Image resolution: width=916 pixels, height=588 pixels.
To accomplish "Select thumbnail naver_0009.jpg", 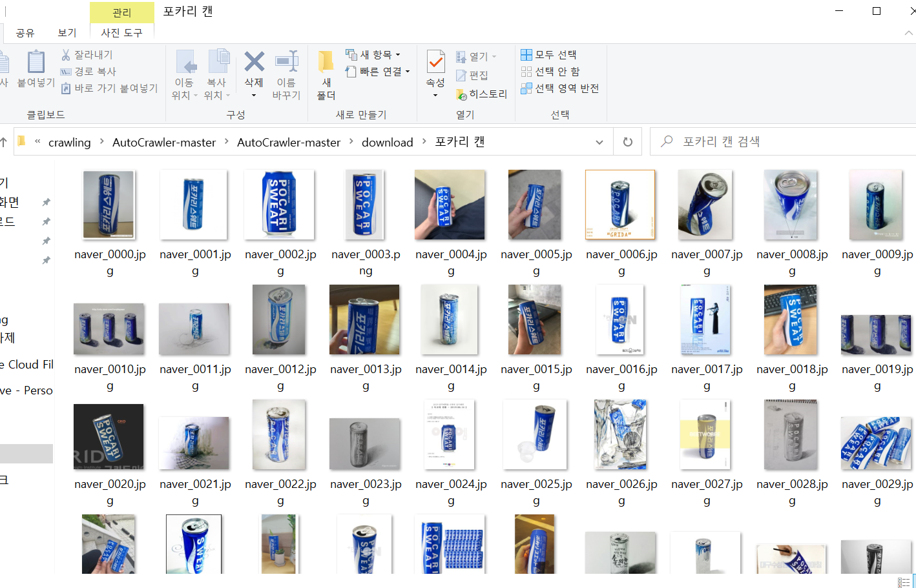I will click(876, 205).
